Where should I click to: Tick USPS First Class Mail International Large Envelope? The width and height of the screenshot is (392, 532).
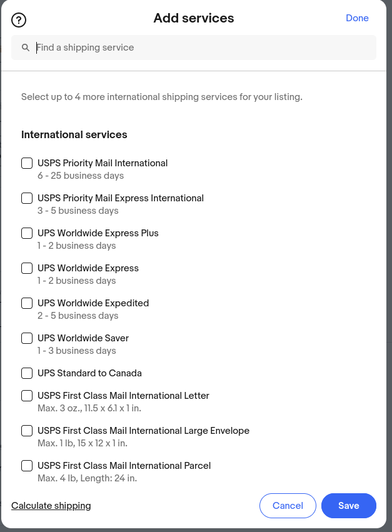27,431
